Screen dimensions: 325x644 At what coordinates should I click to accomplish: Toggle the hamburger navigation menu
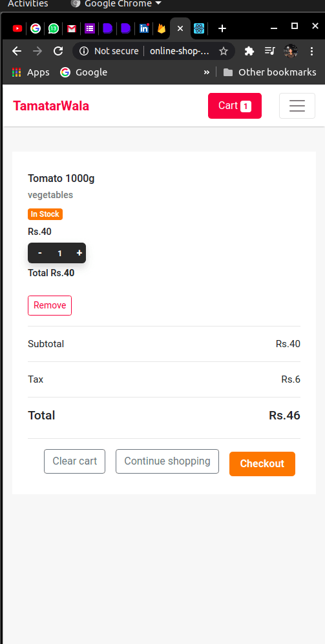pos(297,106)
